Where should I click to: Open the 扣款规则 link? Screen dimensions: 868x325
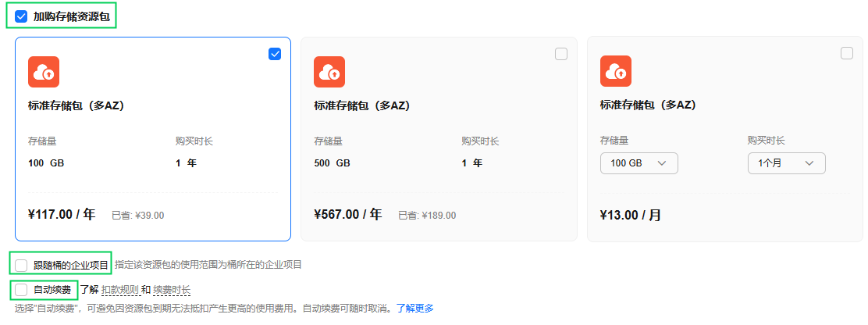(120, 290)
